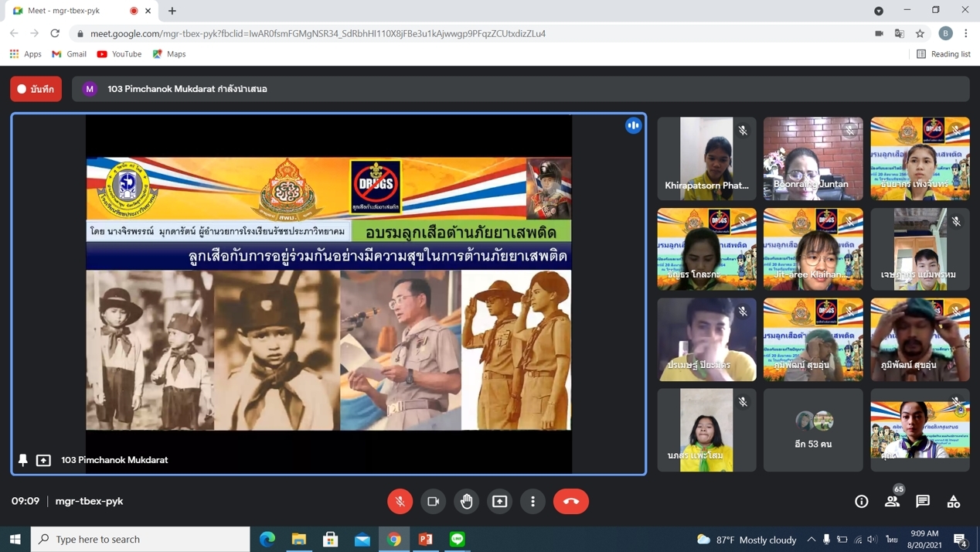
Task: Open a new browser tab
Action: [x=172, y=11]
